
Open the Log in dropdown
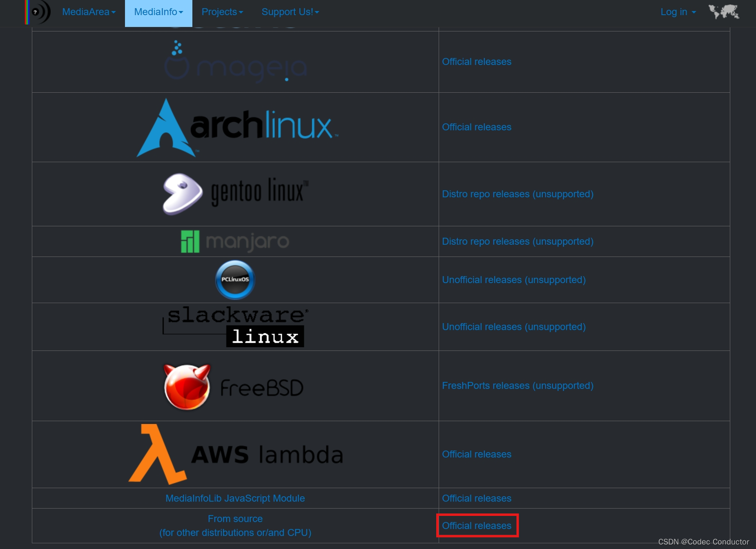[x=678, y=12]
